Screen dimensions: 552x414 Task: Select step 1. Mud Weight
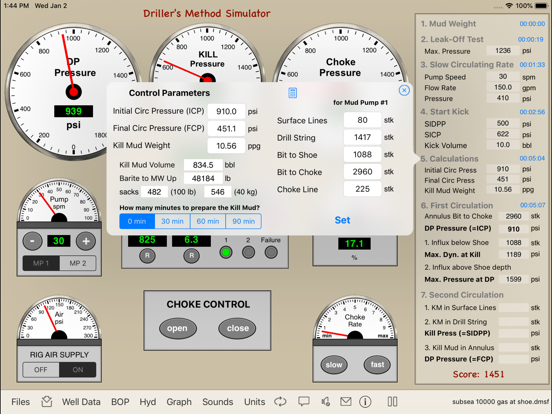tap(448, 24)
